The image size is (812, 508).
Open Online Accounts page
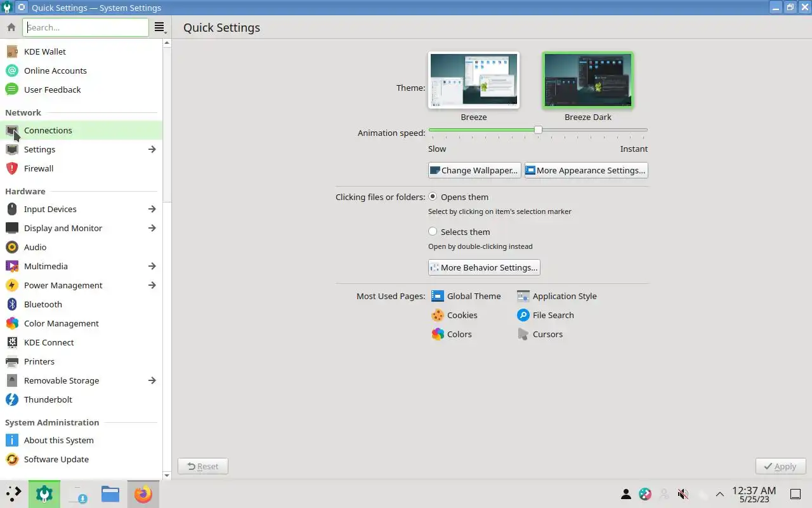81,70
